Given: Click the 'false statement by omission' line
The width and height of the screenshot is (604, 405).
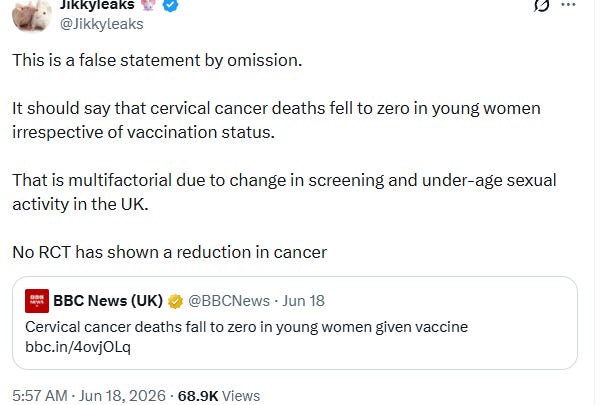Looking at the screenshot, I should pyautogui.click(x=157, y=60).
